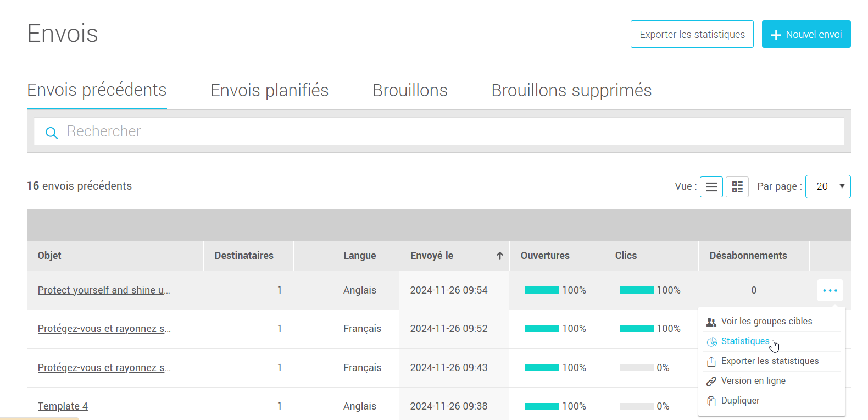868x420 pixels.
Task: Open the more options ellipsis icon
Action: point(830,290)
